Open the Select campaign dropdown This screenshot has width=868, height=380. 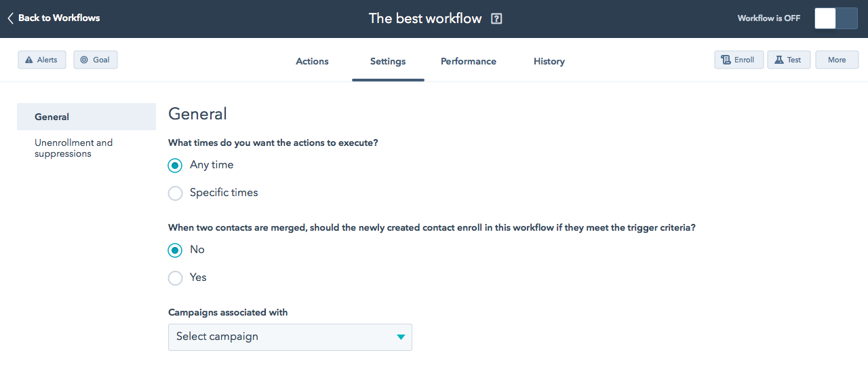point(290,337)
